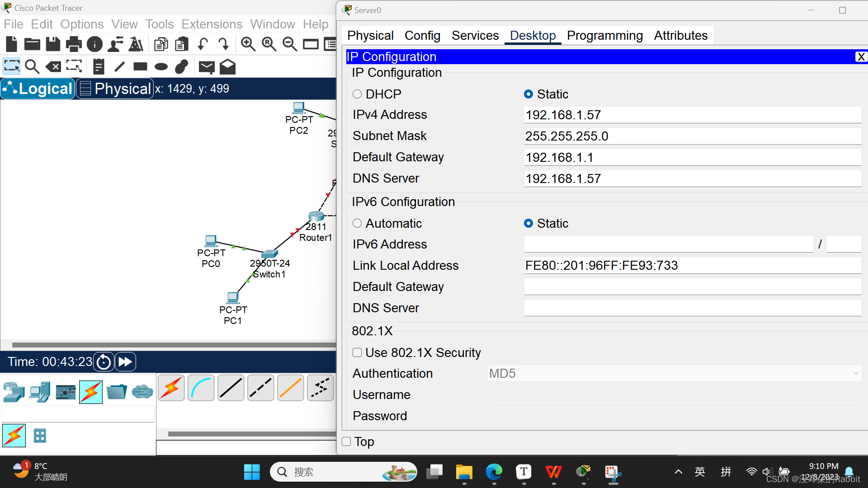The width and height of the screenshot is (868, 488).
Task: Switch to Server0 Services tab
Action: tap(475, 35)
